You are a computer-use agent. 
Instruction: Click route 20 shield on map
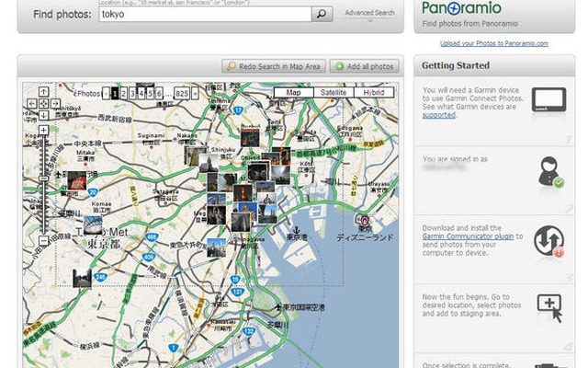[92, 193]
